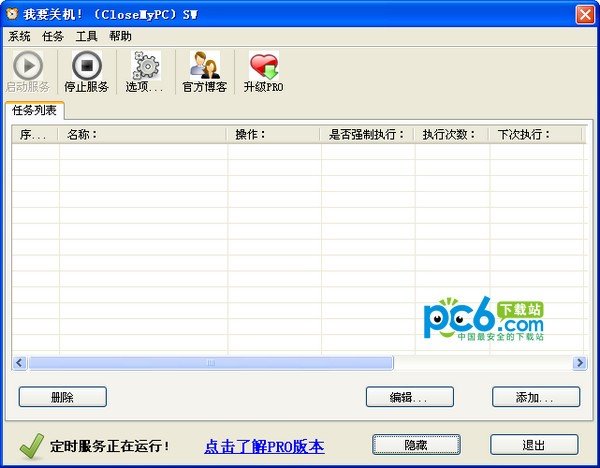Sort by 名称 column header
Image resolution: width=600 pixels, height=468 pixels.
click(x=142, y=135)
